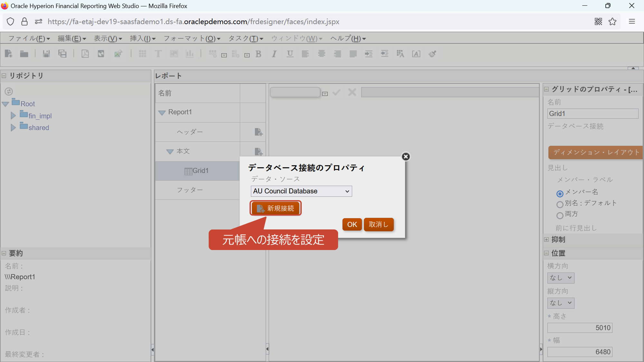644x362 pixels.
Task: Click the Save (floppy disk) toolbar icon
Action: (46, 54)
